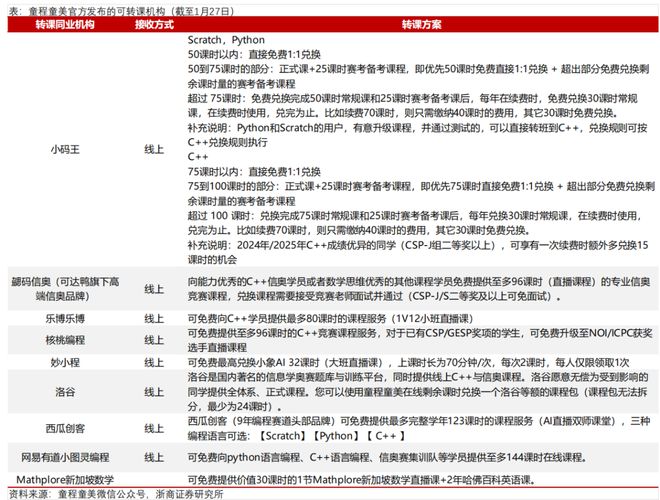
Task: Click the 网易有道 plan text mentioning 144课时
Action: (x=387, y=457)
